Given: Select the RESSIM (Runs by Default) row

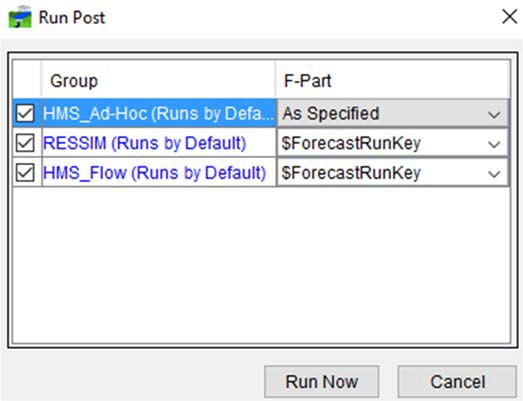Looking at the screenshot, I should 159,143.
